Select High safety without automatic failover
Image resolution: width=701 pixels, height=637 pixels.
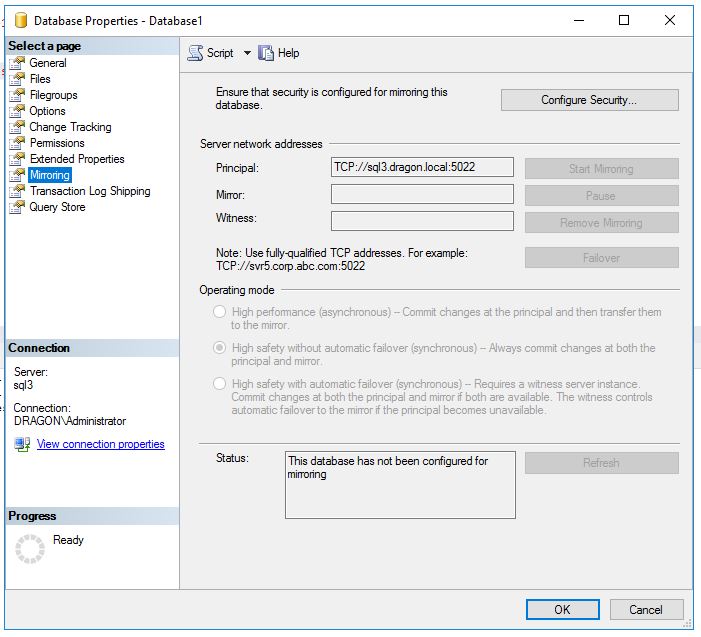pos(219,348)
